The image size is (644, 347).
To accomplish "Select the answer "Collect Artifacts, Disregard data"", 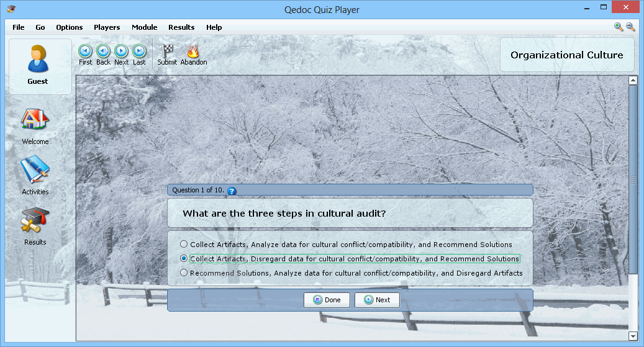I will (350, 259).
